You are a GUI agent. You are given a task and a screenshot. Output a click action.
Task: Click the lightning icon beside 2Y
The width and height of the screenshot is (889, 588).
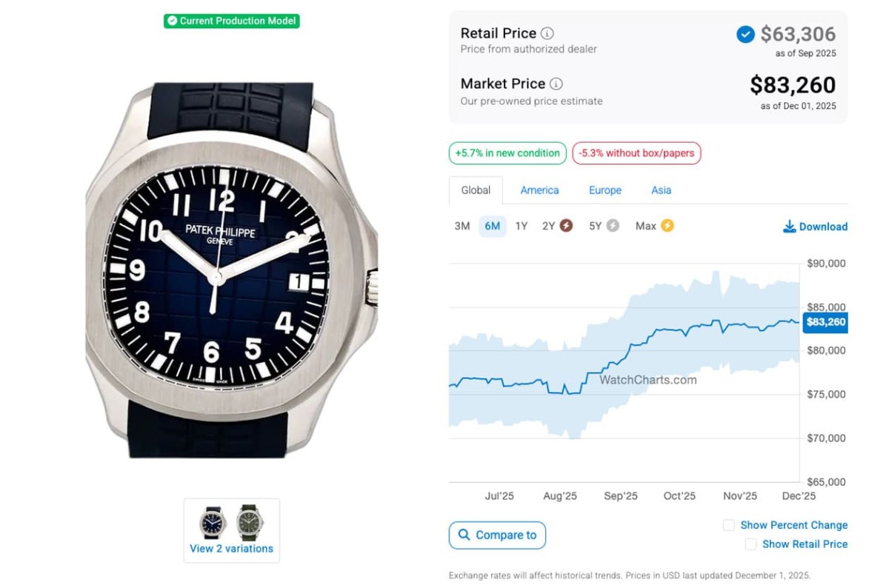(566, 226)
